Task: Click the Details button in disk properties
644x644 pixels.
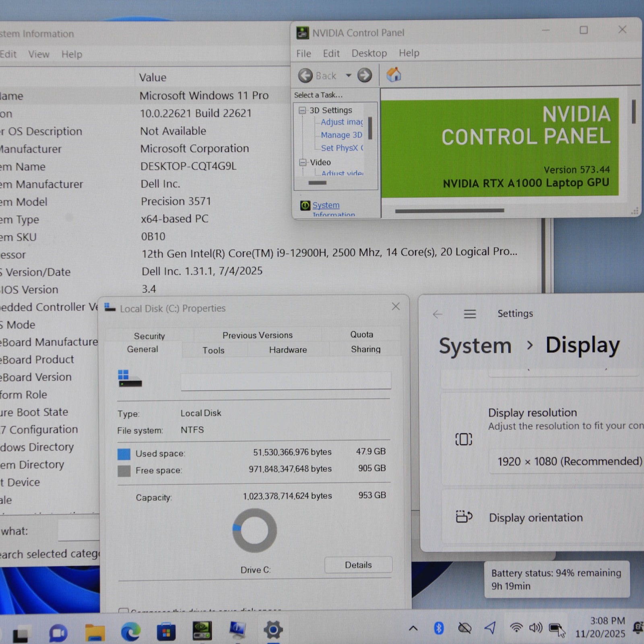Action: pyautogui.click(x=358, y=565)
